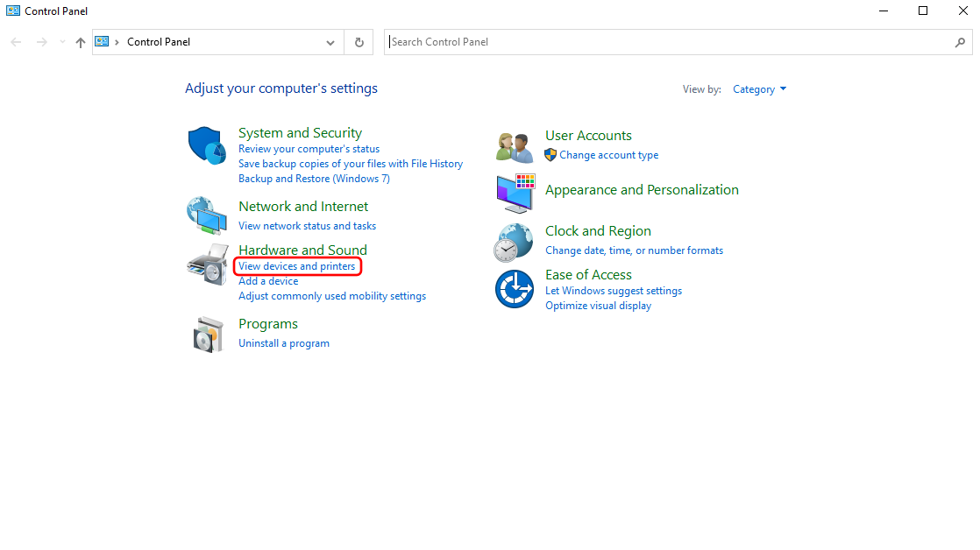Image resolution: width=980 pixels, height=550 pixels.
Task: Open Clock and Region heading
Action: coord(598,231)
